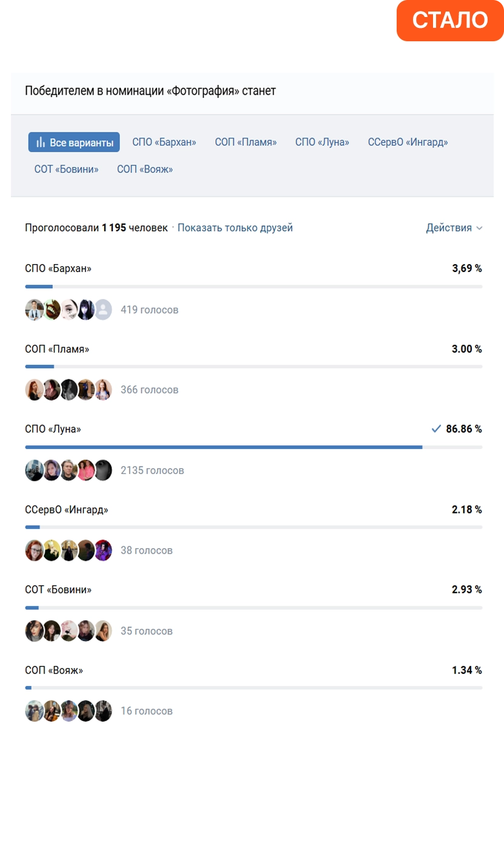Click first avatar under СОТ «Бовини»

tap(35, 631)
